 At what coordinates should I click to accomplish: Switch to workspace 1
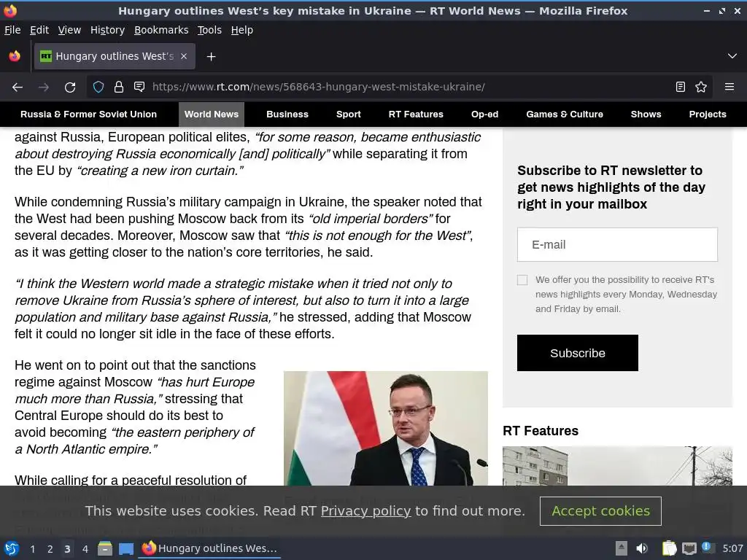32,549
